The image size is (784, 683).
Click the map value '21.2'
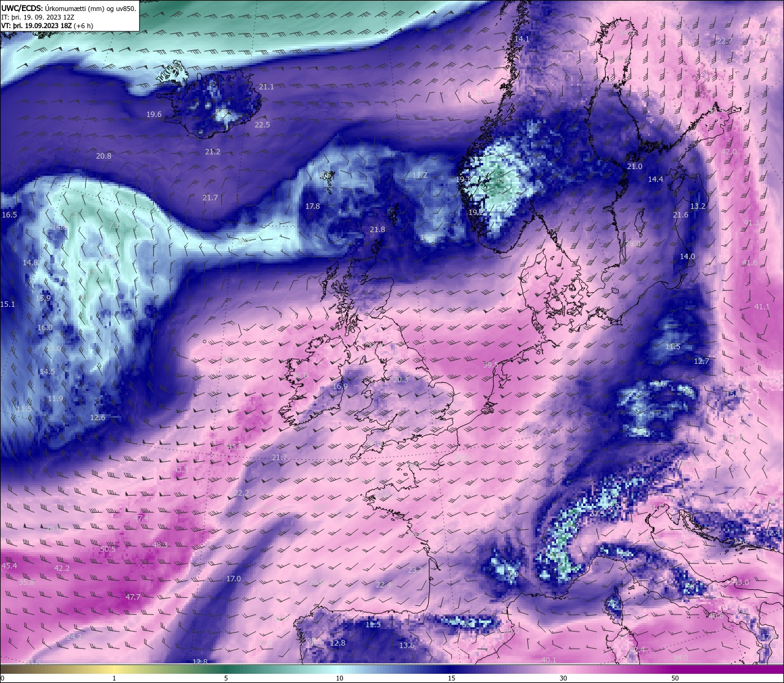pyautogui.click(x=213, y=152)
